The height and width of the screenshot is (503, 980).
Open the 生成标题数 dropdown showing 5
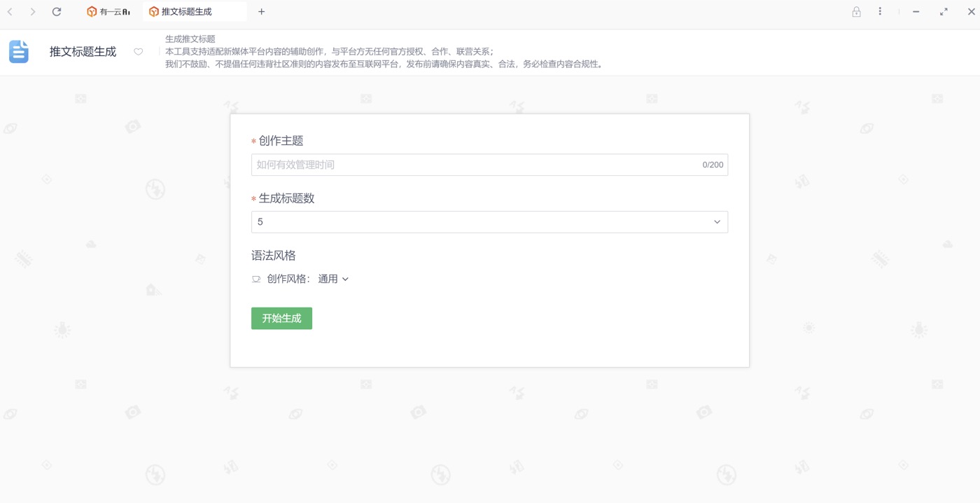pos(489,222)
